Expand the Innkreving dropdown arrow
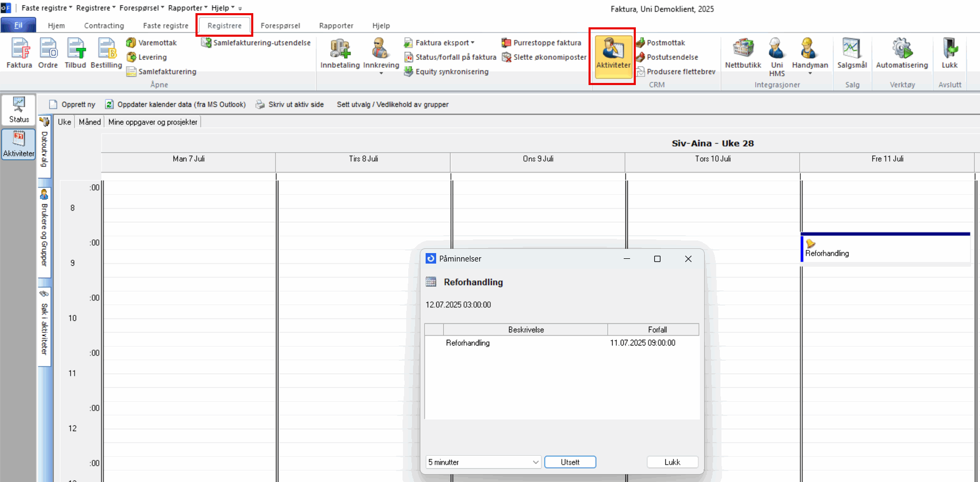This screenshot has width=980, height=482. click(x=381, y=74)
